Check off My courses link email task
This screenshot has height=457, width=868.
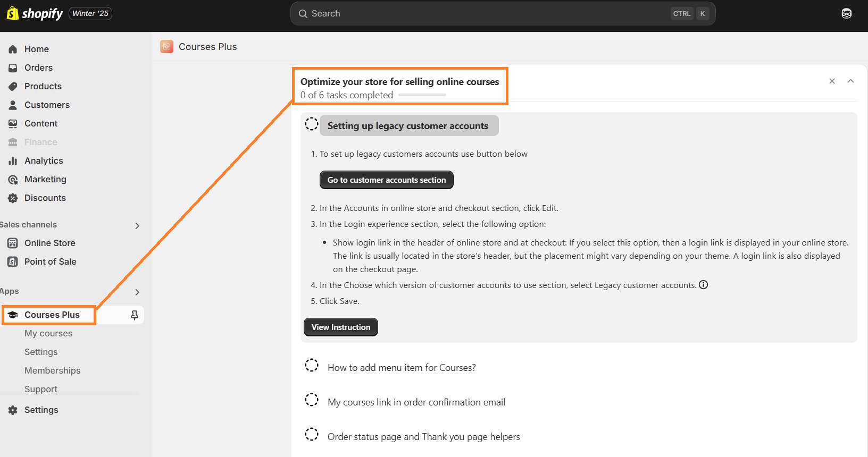(312, 400)
